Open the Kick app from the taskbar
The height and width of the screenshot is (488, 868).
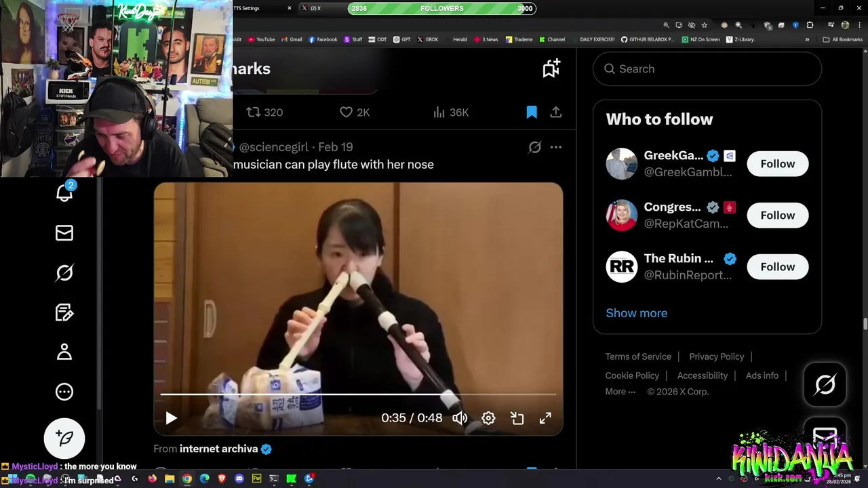pos(291,479)
